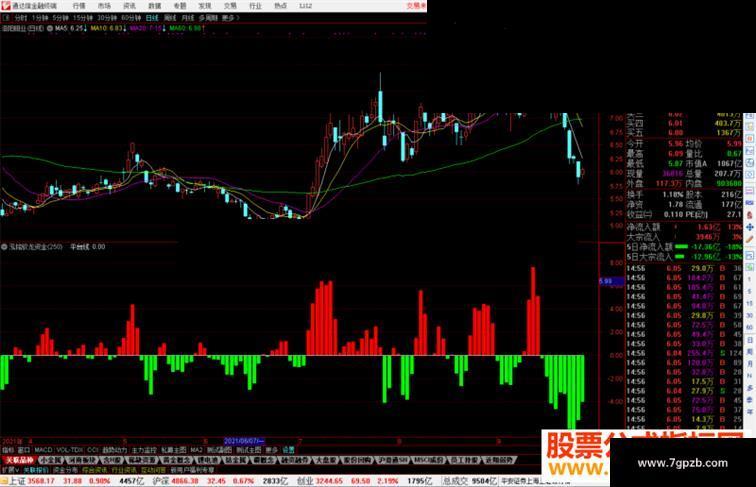Image resolution: width=756 pixels, height=487 pixels.
Task: Click the small icon left of 分时
Action: [x=6, y=18]
